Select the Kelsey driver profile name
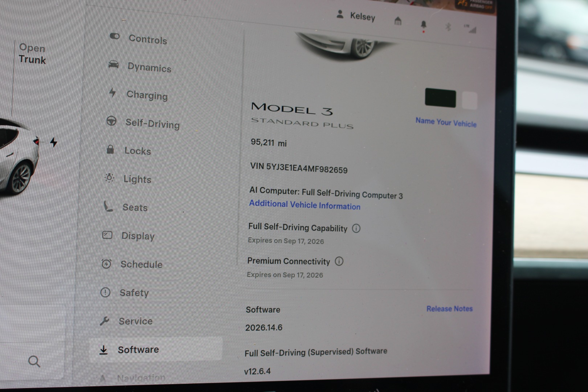Viewport: 588px width, 392px height. click(x=363, y=17)
